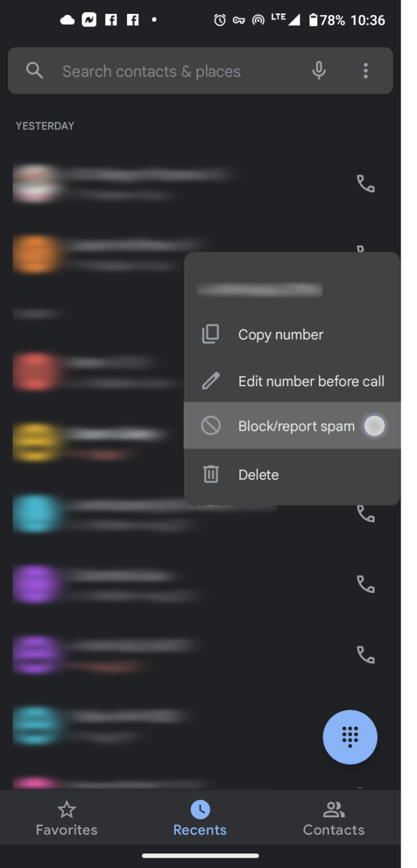Call the second purple avatar contact
The width and height of the screenshot is (417, 868).
point(366,655)
